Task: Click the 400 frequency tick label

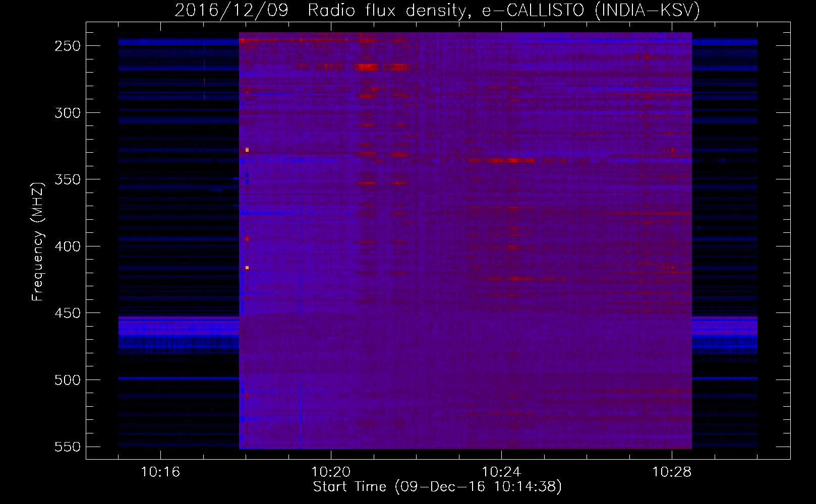Action: (x=68, y=246)
